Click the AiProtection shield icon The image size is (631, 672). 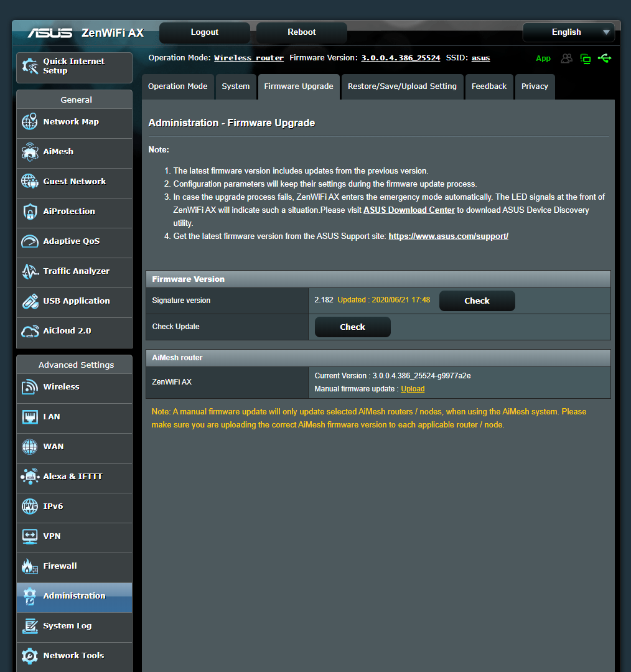[30, 212]
